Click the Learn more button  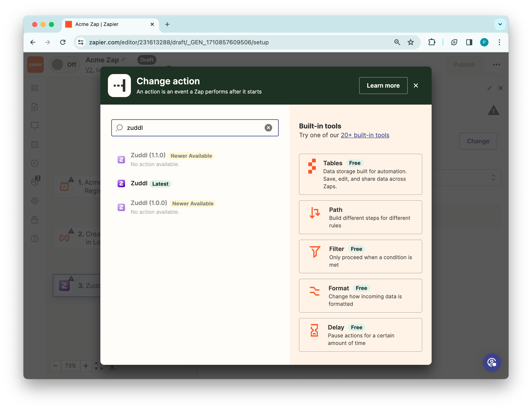(383, 86)
